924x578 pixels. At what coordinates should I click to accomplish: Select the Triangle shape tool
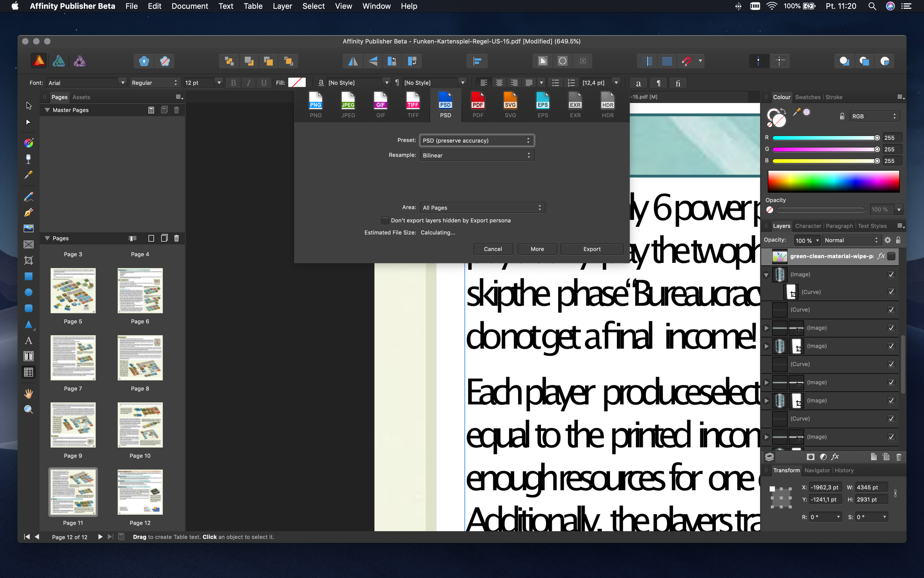coord(28,325)
